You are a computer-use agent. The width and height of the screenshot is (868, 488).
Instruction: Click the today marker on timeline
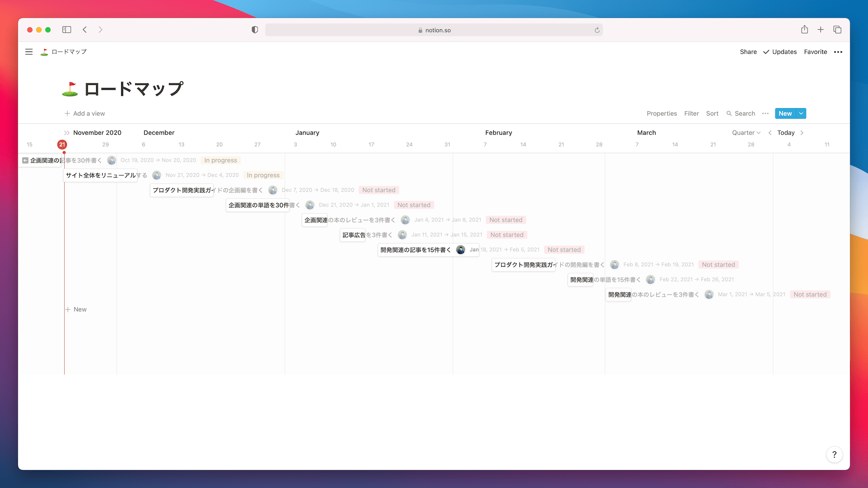(x=62, y=144)
